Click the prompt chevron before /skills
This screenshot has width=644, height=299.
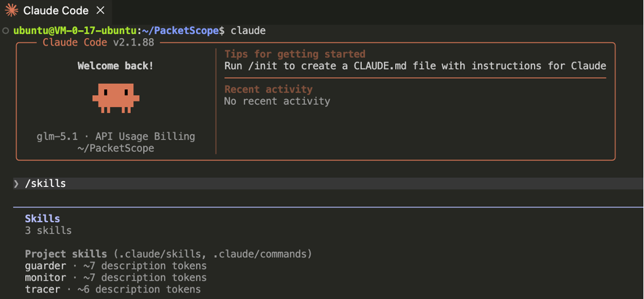[17, 183]
